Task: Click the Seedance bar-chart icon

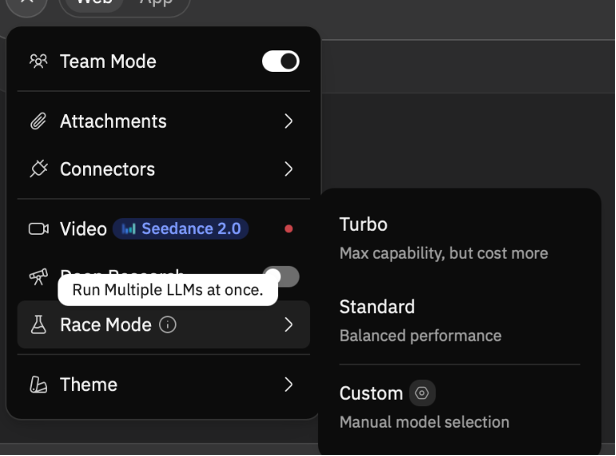Action: [x=128, y=229]
